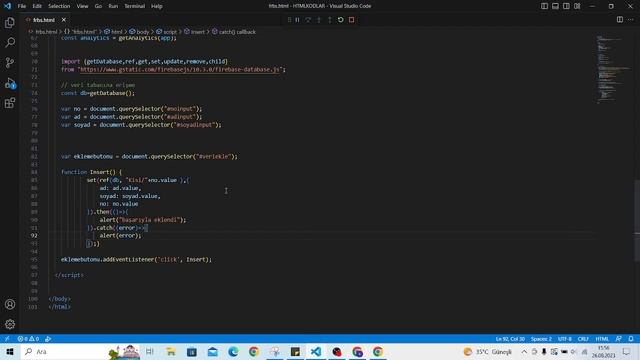Toggle primary side bar layout button

[x=544, y=6]
